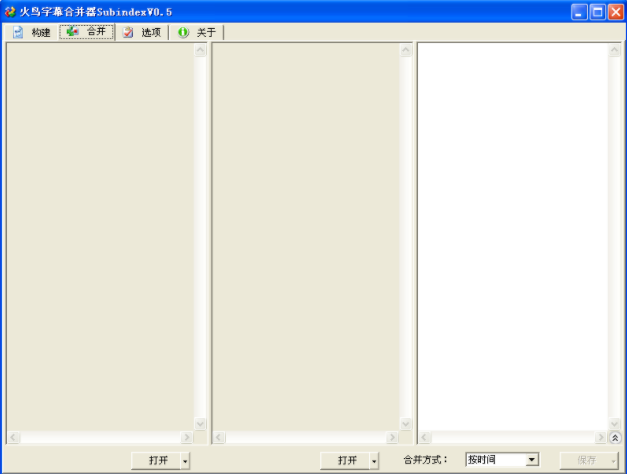Click the Subindex app icon in title bar

pos(10,11)
